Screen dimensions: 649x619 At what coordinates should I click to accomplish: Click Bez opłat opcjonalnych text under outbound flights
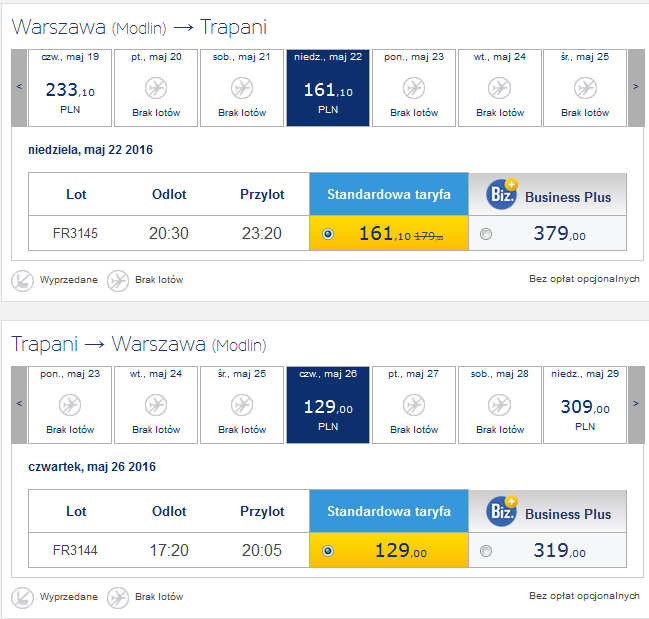[584, 279]
